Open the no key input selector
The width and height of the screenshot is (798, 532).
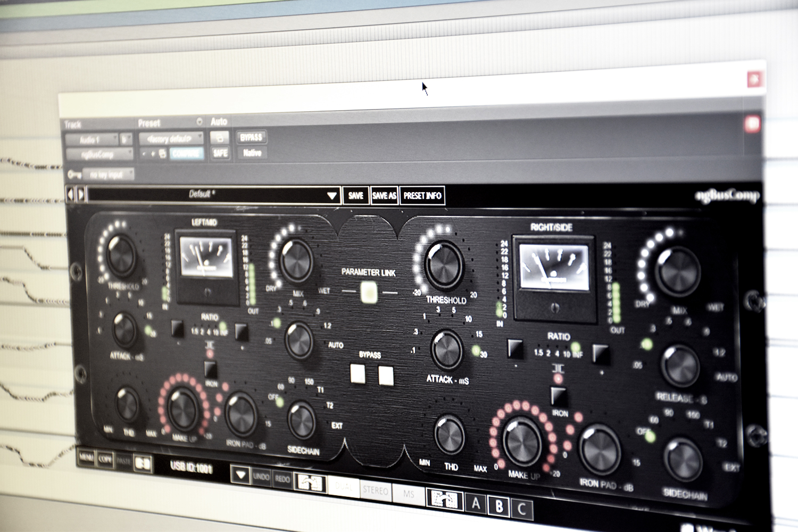(x=109, y=174)
